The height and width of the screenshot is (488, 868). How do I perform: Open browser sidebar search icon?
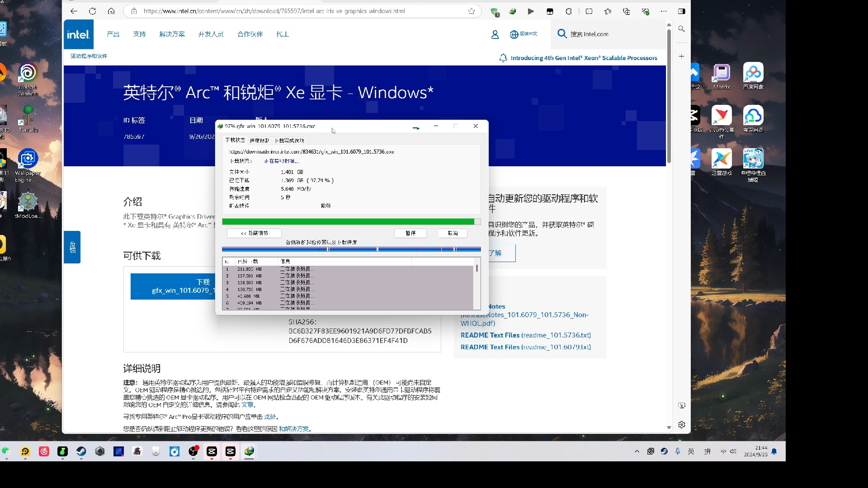click(681, 29)
